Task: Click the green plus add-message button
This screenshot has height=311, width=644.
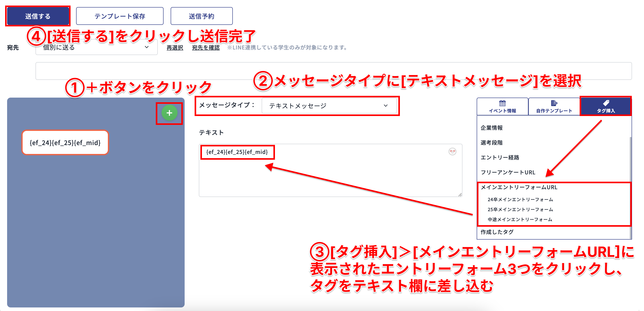Action: tap(169, 113)
